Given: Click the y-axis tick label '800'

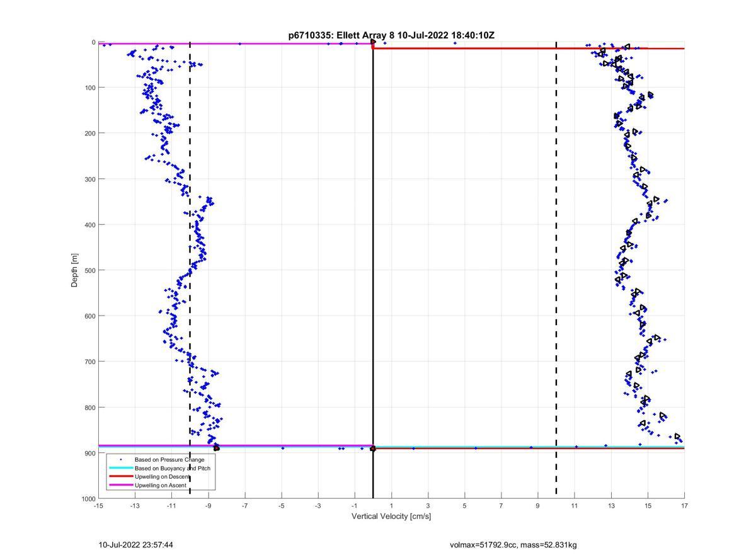Looking at the screenshot, I should click(x=89, y=407).
